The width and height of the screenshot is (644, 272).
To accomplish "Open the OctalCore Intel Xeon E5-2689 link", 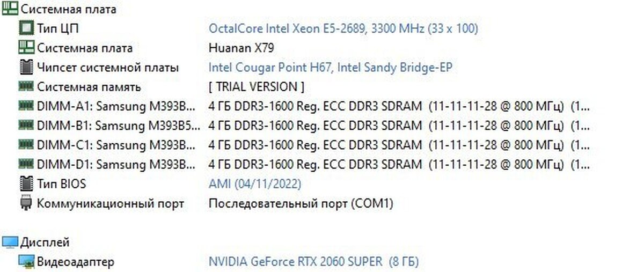I will [x=342, y=28].
